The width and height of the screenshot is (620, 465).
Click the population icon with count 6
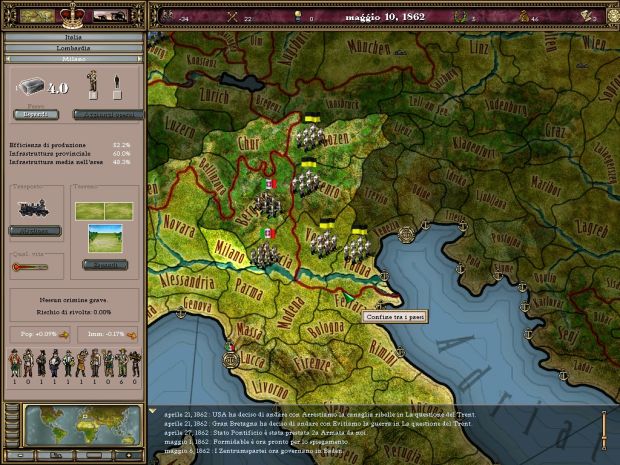[121, 363]
